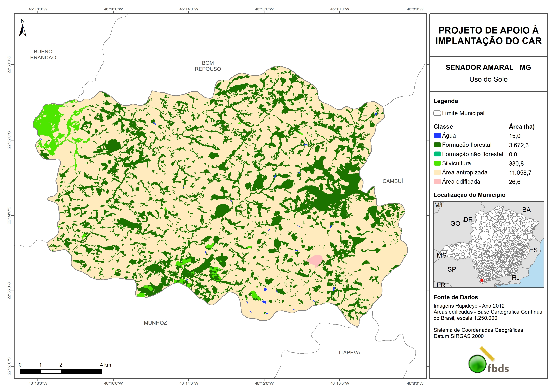This screenshot has width=555, height=392.
Task: Click the black-and-white scale bar
Action: click(60, 371)
